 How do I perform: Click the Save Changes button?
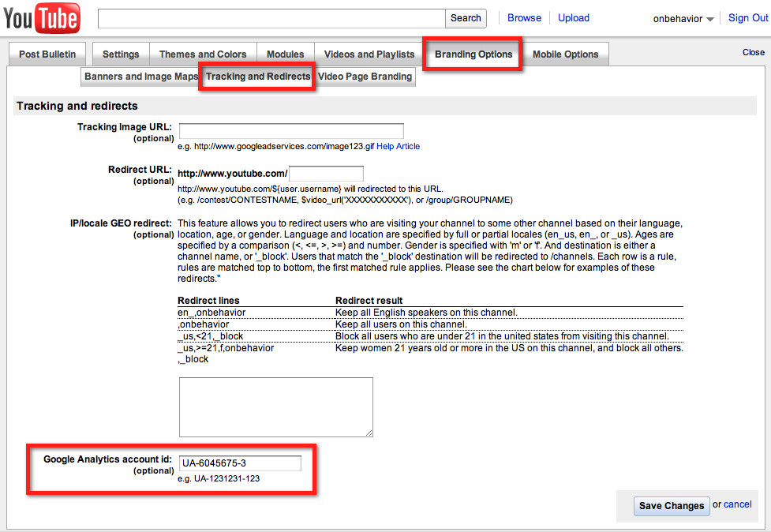pyautogui.click(x=671, y=506)
